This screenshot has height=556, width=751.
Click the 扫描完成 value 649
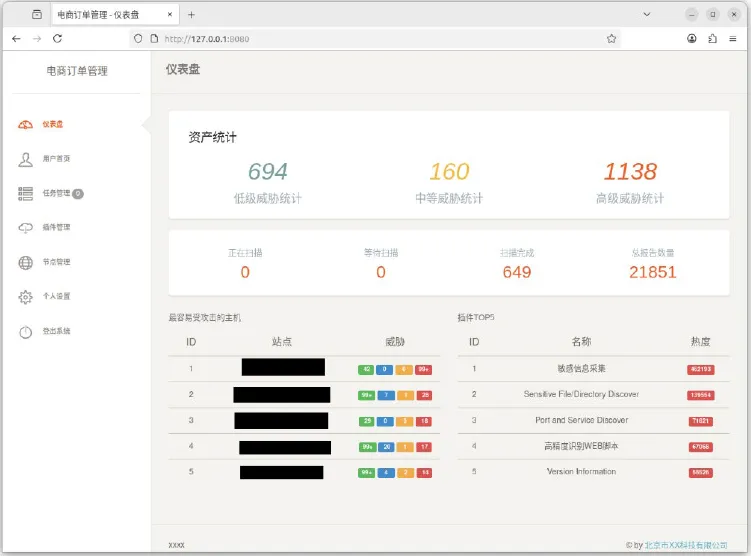517,272
